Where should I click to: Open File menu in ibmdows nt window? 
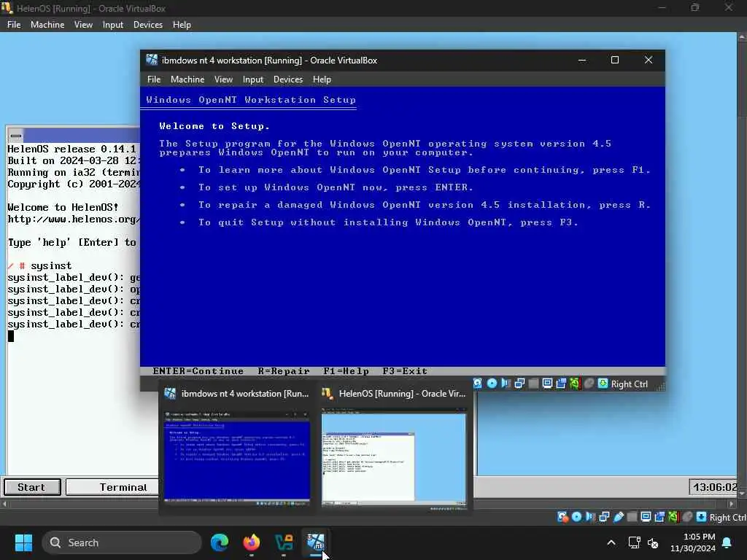coord(154,79)
